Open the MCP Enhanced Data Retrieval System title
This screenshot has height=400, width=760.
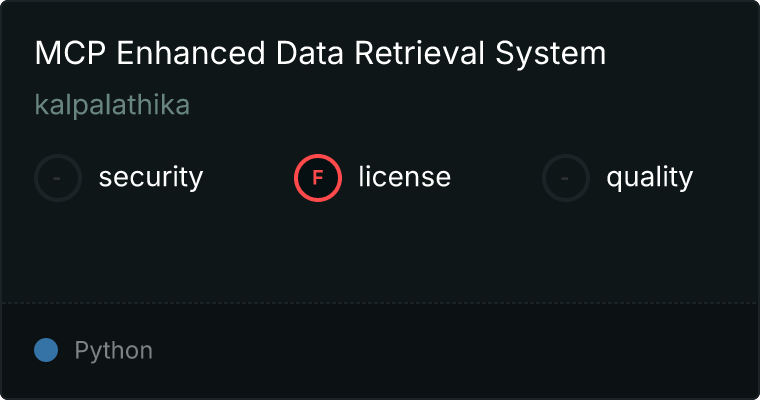click(x=320, y=54)
